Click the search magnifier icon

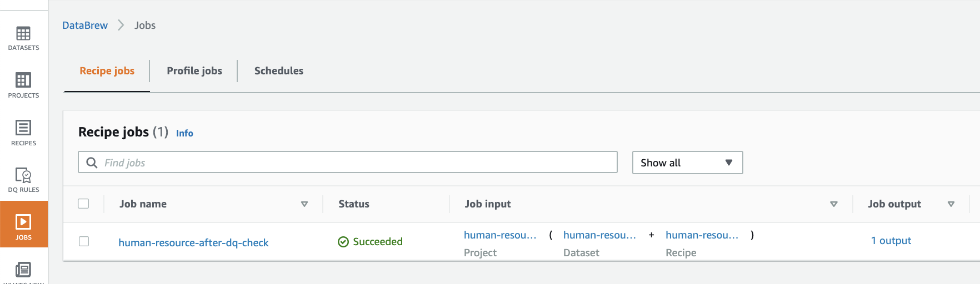[x=92, y=163]
